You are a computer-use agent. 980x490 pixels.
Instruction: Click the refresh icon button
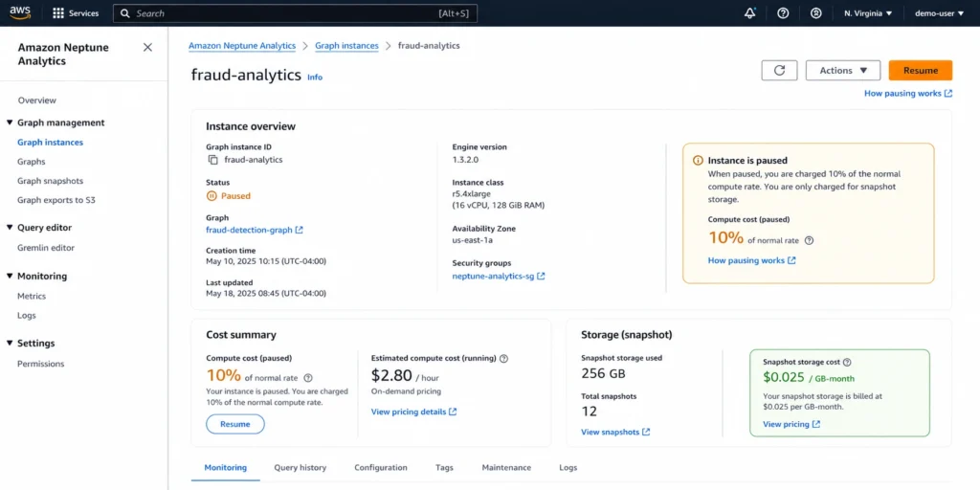[x=779, y=71]
